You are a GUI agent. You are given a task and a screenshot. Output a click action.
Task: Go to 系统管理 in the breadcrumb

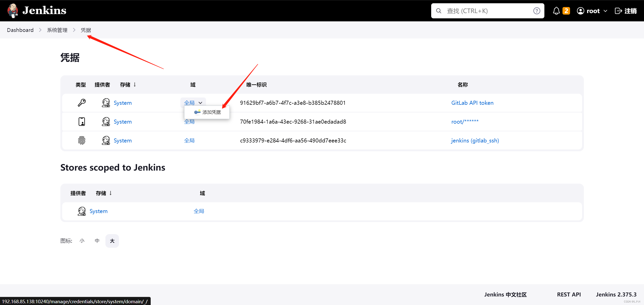click(x=57, y=30)
